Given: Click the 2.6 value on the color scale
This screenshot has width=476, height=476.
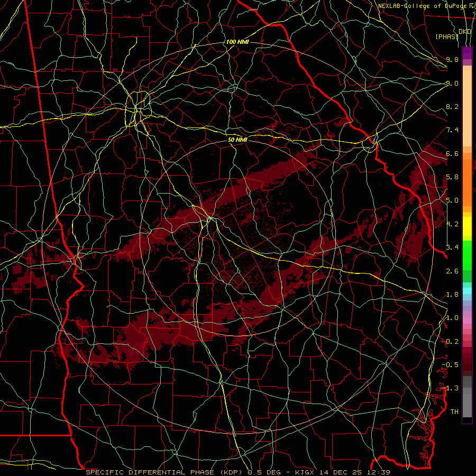Looking at the screenshot, I should (x=452, y=271).
